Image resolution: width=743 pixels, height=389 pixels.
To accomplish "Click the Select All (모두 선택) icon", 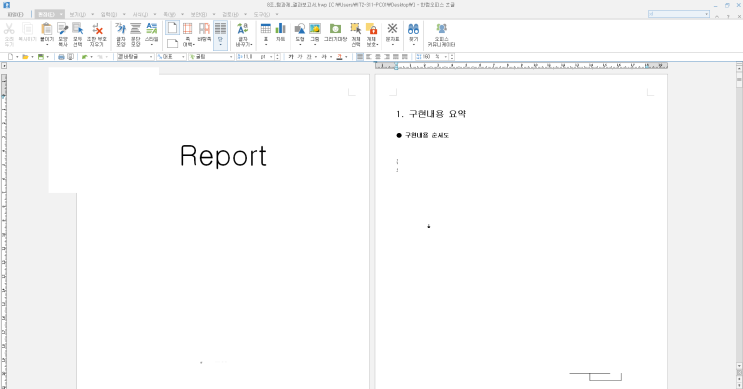I will click(78, 29).
